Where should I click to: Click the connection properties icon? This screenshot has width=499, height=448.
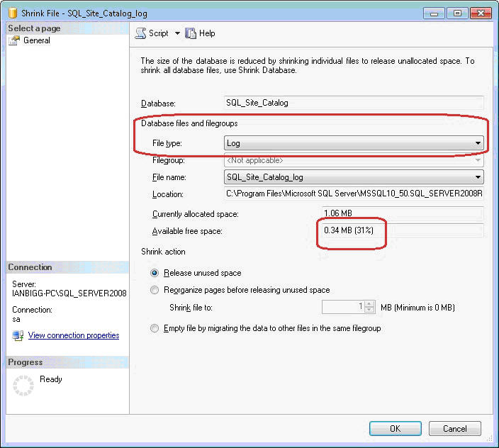[18, 335]
